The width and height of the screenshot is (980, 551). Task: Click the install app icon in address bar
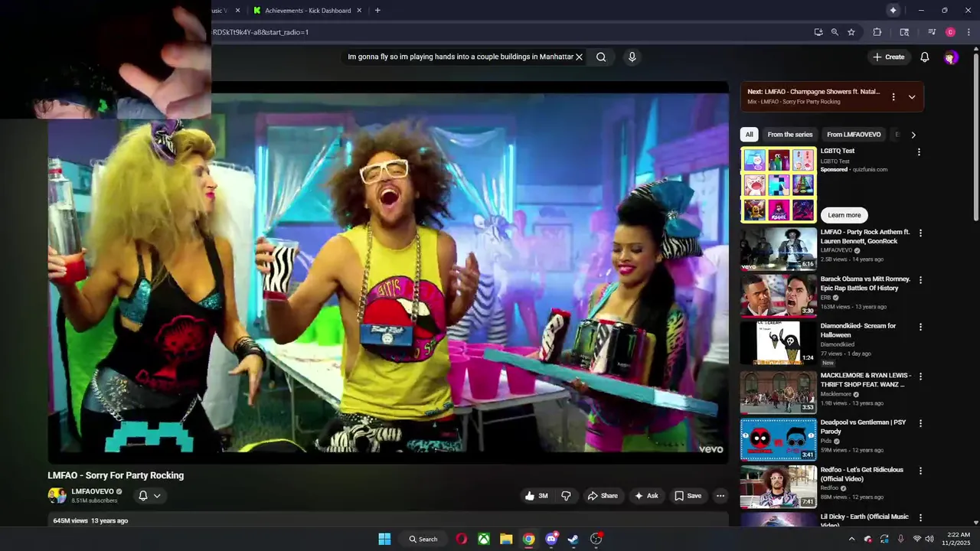click(x=818, y=32)
